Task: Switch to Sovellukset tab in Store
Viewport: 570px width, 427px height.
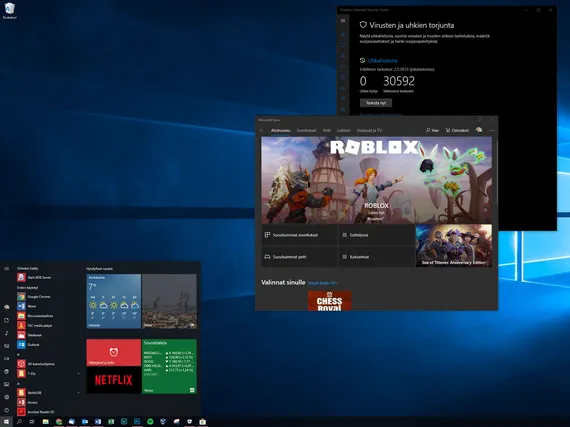Action: point(306,130)
